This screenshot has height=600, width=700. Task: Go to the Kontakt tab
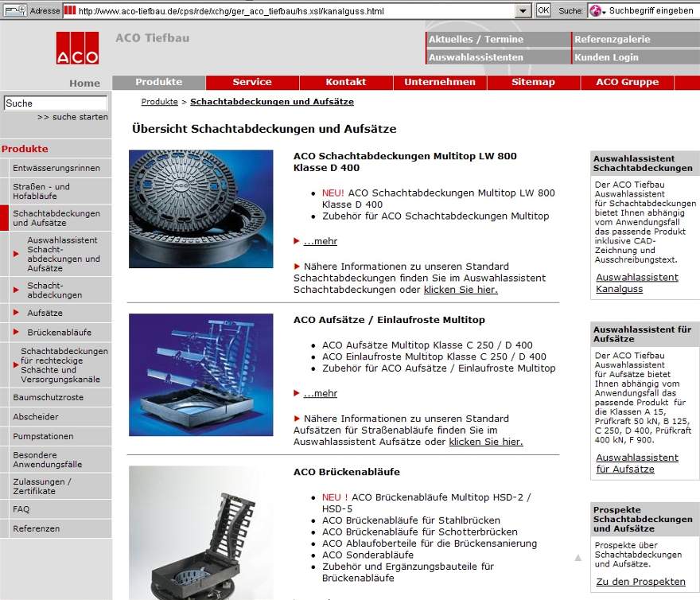coord(345,82)
